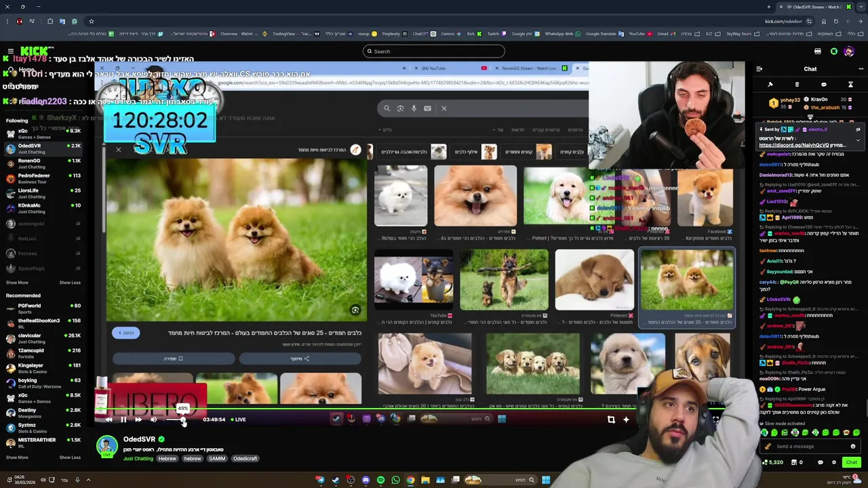
Task: Show hidden system tray icons
Action: click(88, 481)
